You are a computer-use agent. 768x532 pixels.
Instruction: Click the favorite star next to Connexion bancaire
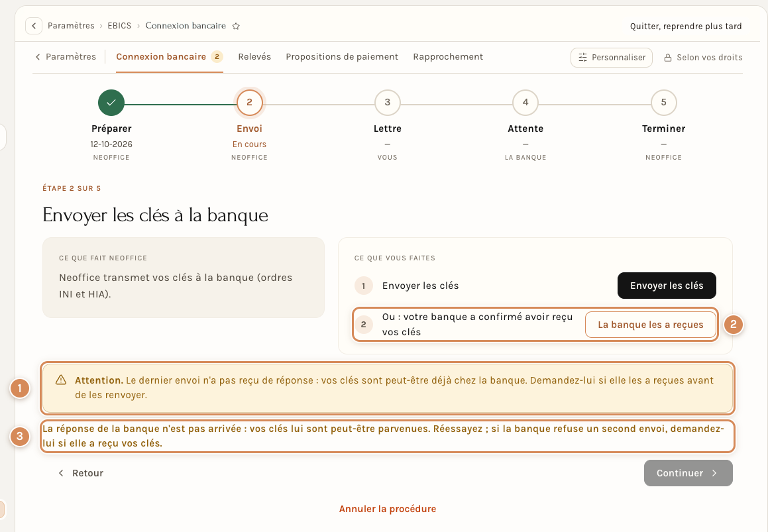pyautogui.click(x=236, y=26)
